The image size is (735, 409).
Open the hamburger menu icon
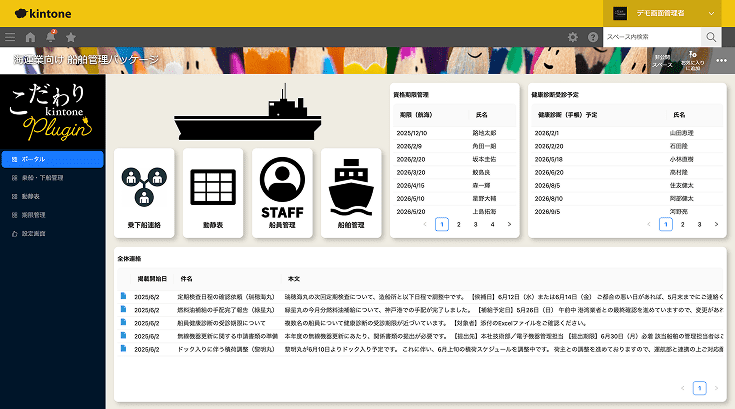10,37
